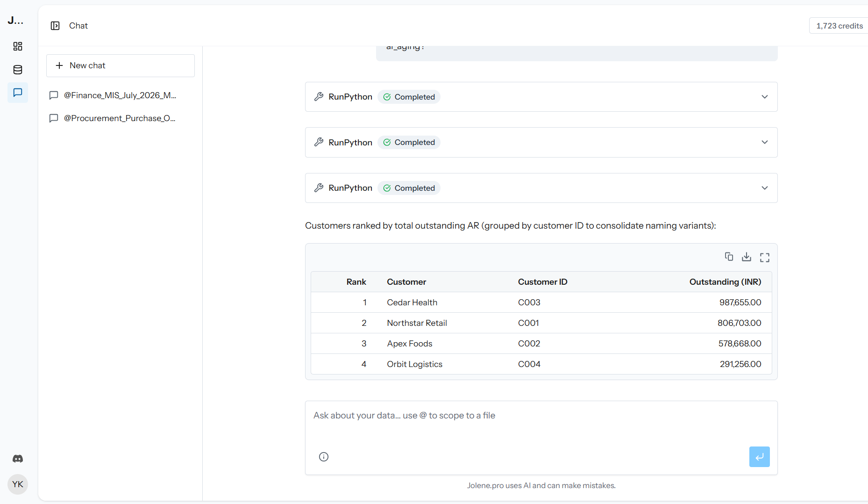Click the info icon below the input
Image resolution: width=868 pixels, height=504 pixels.
[x=324, y=457]
